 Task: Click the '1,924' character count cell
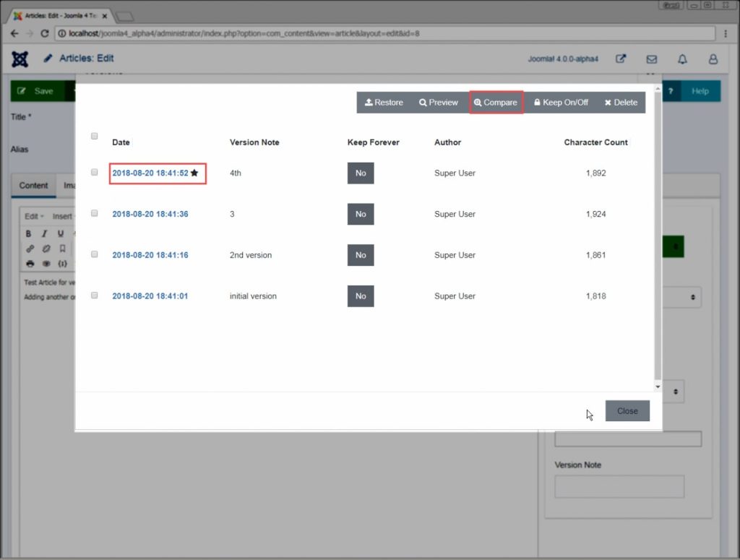pyautogui.click(x=595, y=214)
